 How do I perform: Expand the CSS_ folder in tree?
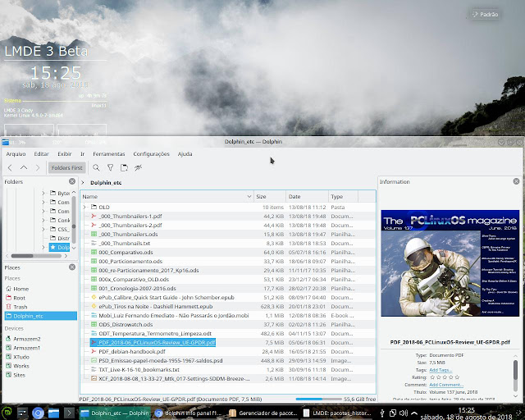pos(43,229)
